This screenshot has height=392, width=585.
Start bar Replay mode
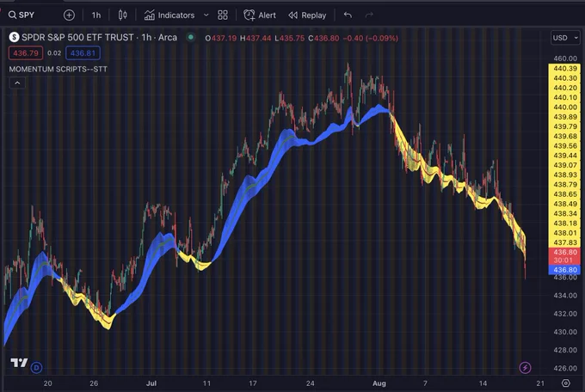[x=307, y=15]
